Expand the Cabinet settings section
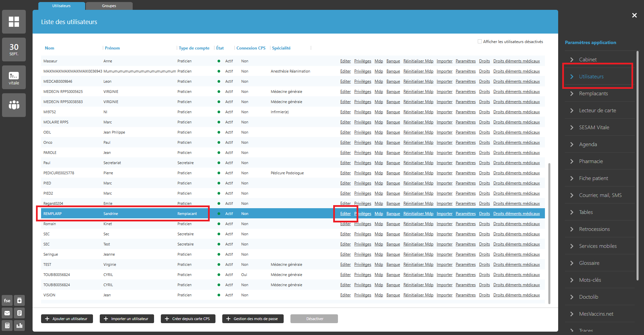The height and width of the screenshot is (335, 644). coord(588,60)
